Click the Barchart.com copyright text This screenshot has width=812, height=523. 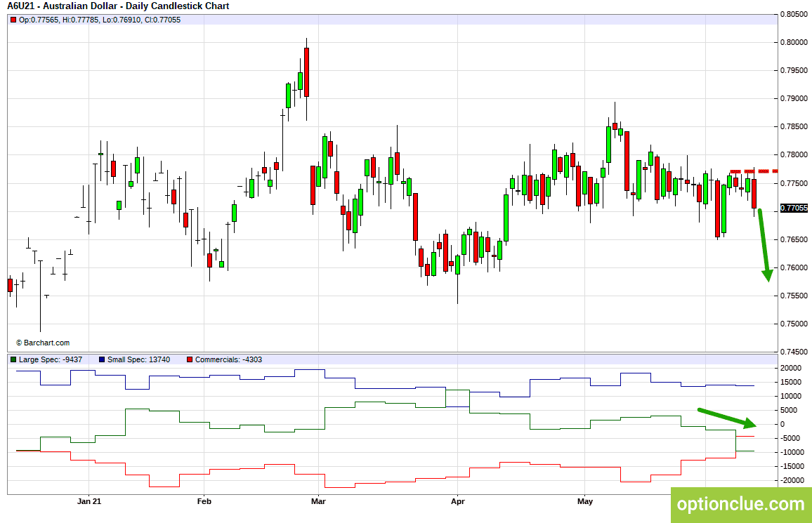(x=42, y=343)
